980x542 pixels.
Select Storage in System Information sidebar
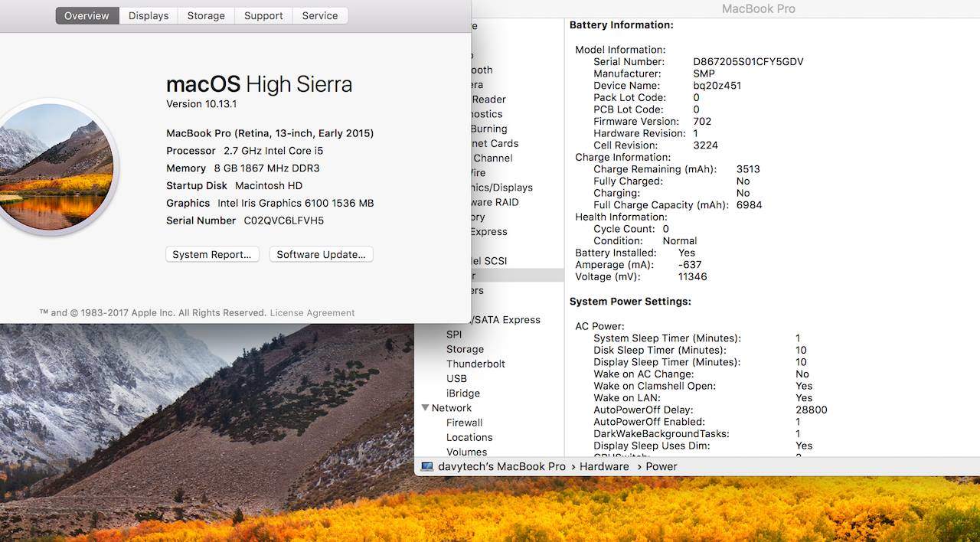465,349
